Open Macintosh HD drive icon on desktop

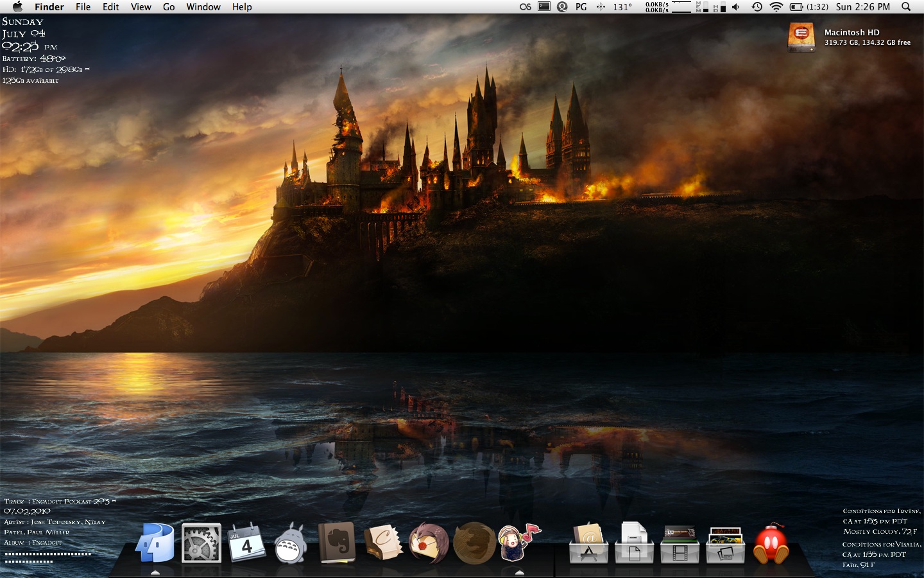801,37
